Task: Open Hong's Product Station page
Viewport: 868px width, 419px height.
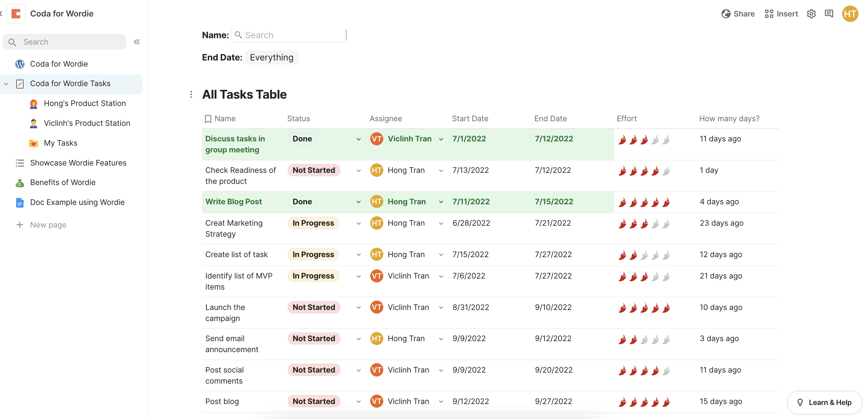Action: click(x=85, y=103)
